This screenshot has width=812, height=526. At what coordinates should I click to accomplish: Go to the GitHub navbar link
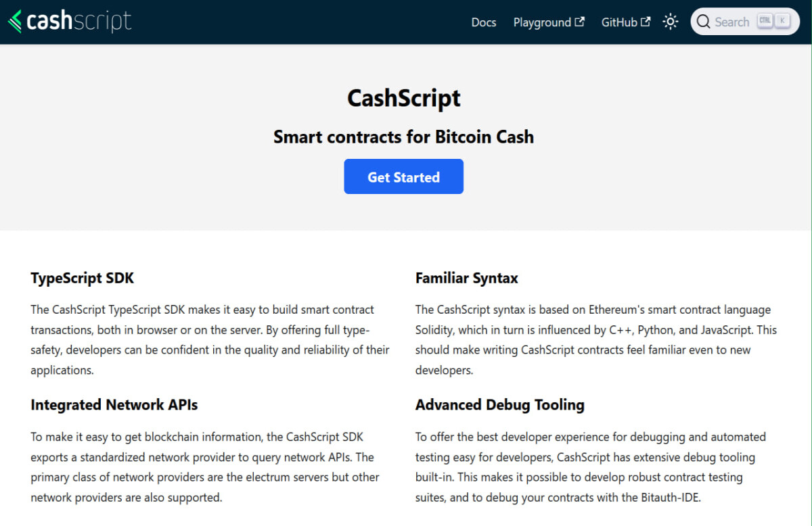[x=619, y=22]
